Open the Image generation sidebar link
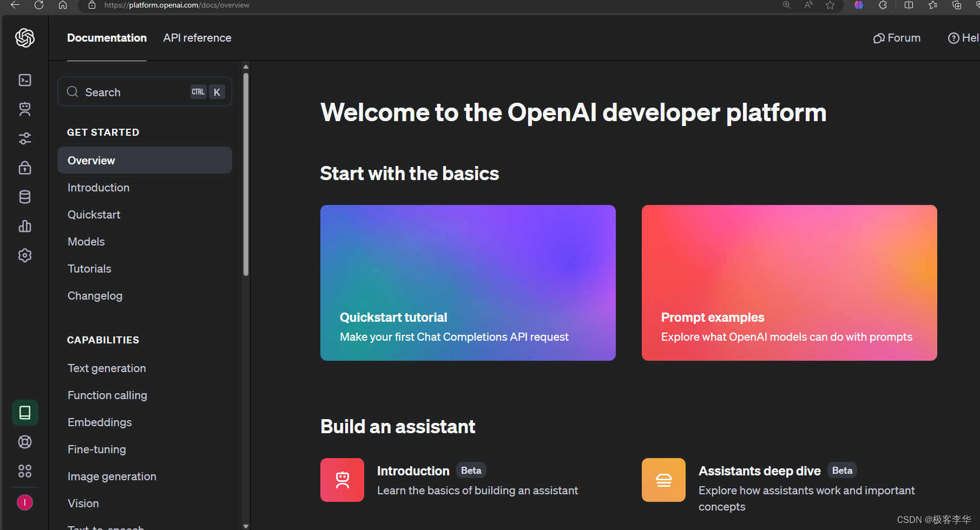The width and height of the screenshot is (980, 530). click(111, 476)
